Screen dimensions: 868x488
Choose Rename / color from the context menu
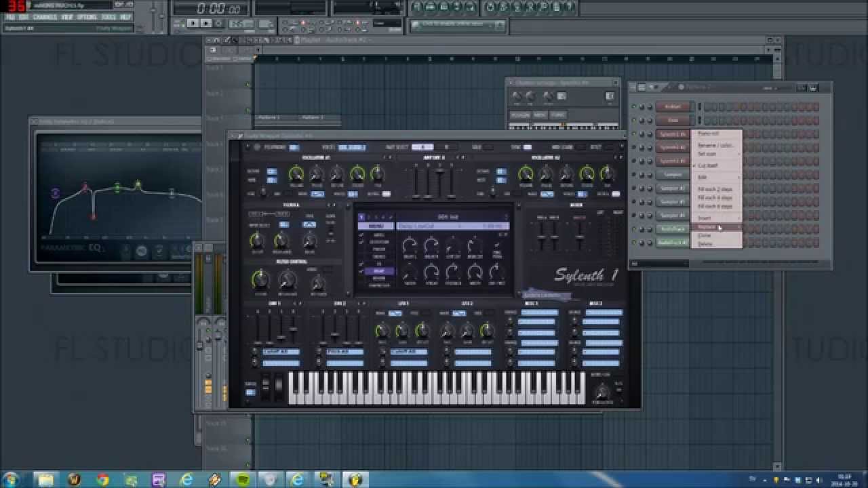pyautogui.click(x=715, y=145)
